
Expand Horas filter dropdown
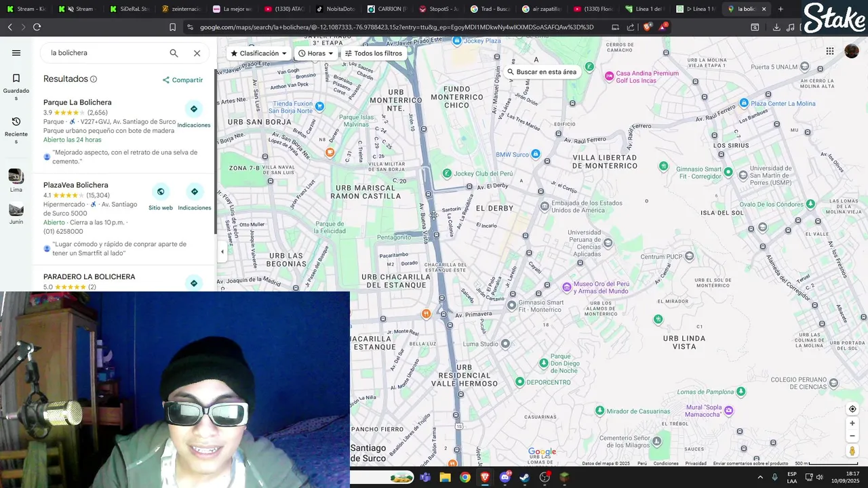[316, 54]
